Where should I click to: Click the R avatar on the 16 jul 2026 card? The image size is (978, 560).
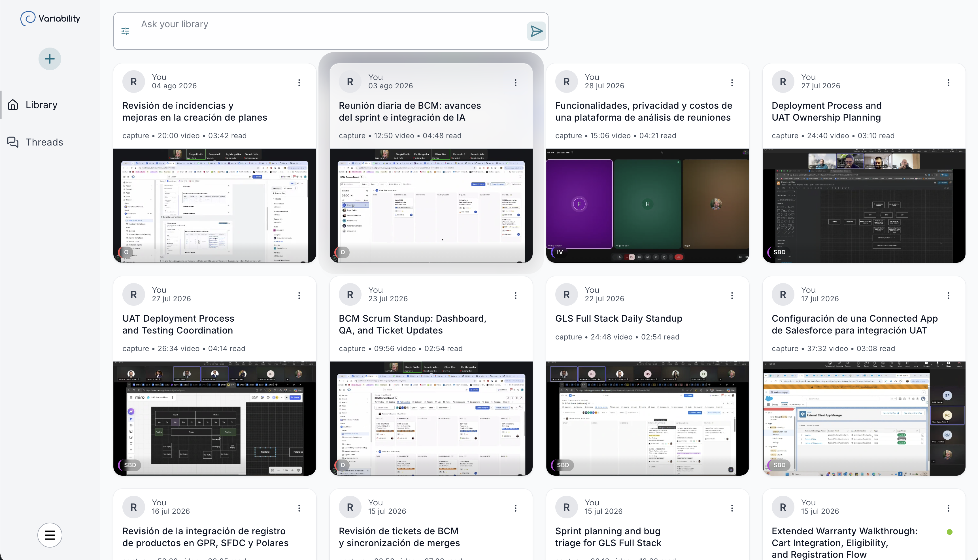pos(133,507)
